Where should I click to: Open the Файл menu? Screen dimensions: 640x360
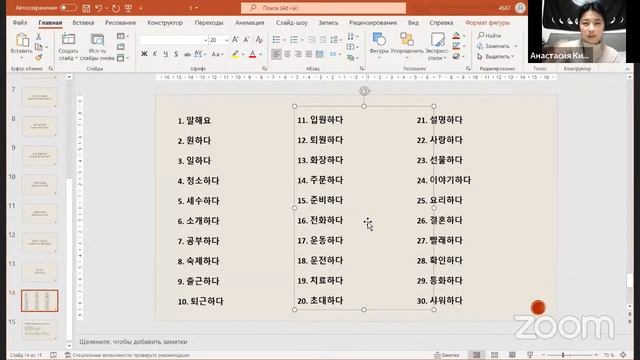[20, 23]
